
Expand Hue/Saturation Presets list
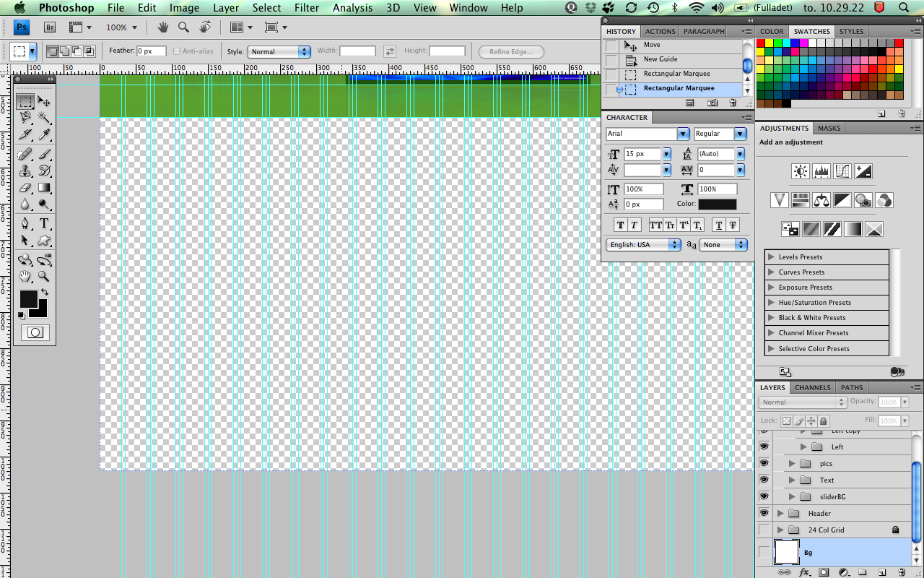point(771,302)
